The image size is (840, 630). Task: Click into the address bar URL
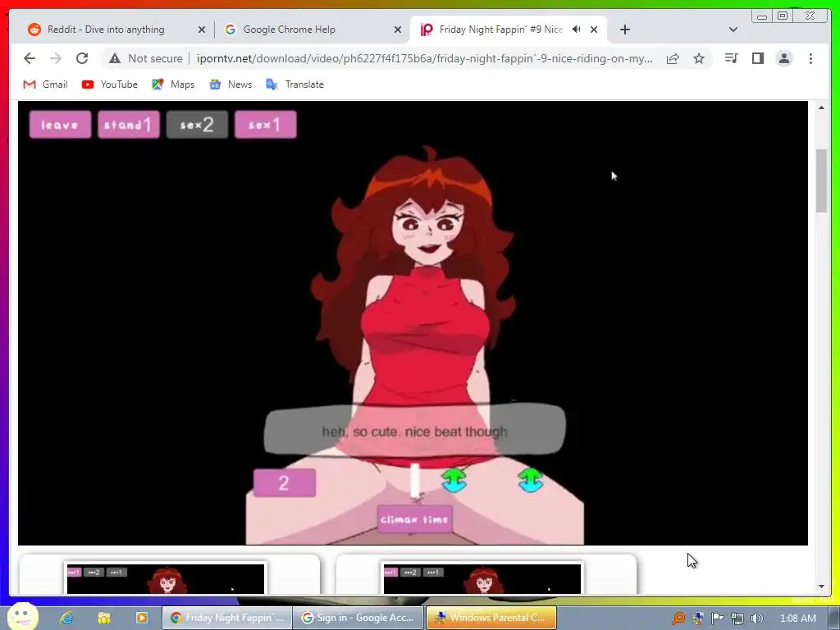[x=424, y=58]
